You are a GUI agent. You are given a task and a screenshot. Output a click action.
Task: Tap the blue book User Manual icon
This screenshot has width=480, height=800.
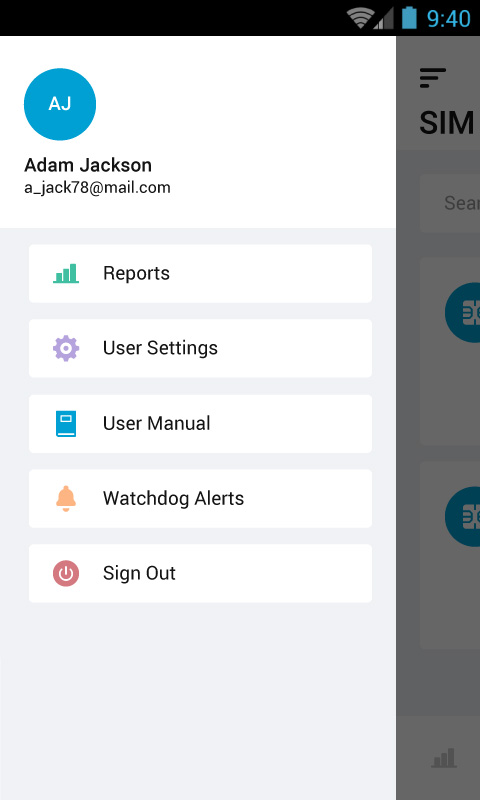coord(66,423)
